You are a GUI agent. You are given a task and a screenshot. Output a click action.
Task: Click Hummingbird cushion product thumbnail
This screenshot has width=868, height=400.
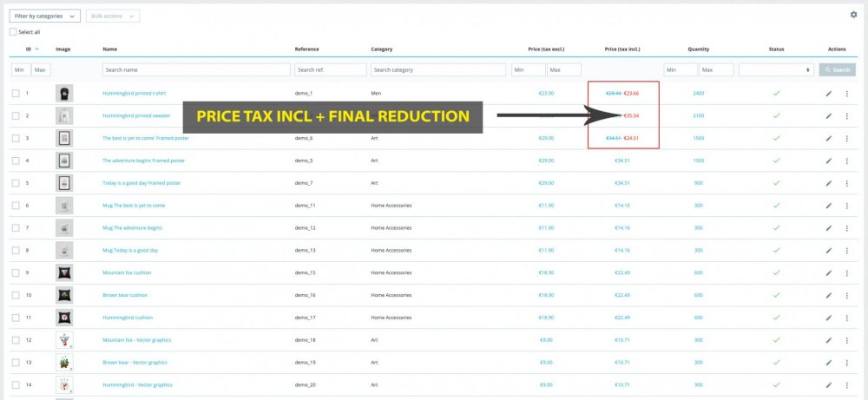click(63, 318)
